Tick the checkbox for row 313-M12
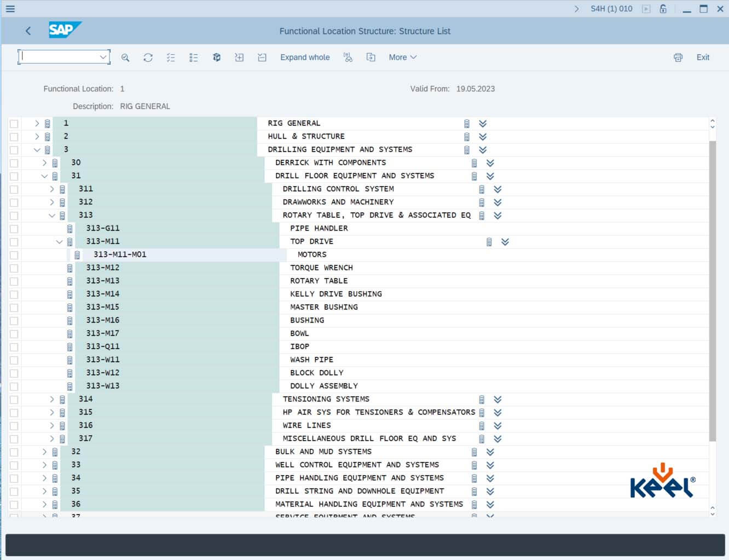 (14, 268)
